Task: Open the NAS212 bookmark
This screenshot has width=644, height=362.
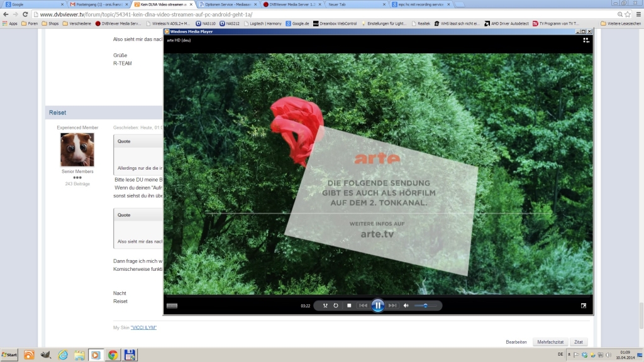Action: [x=230, y=23]
